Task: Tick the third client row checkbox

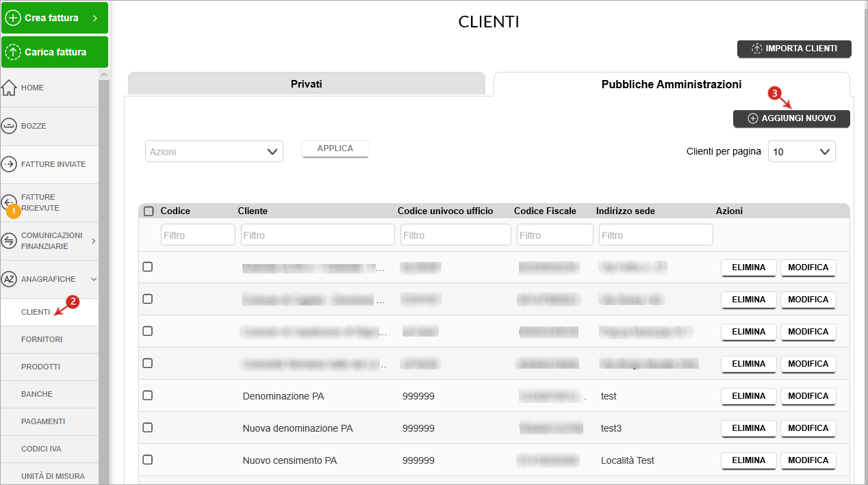Action: pos(147,331)
